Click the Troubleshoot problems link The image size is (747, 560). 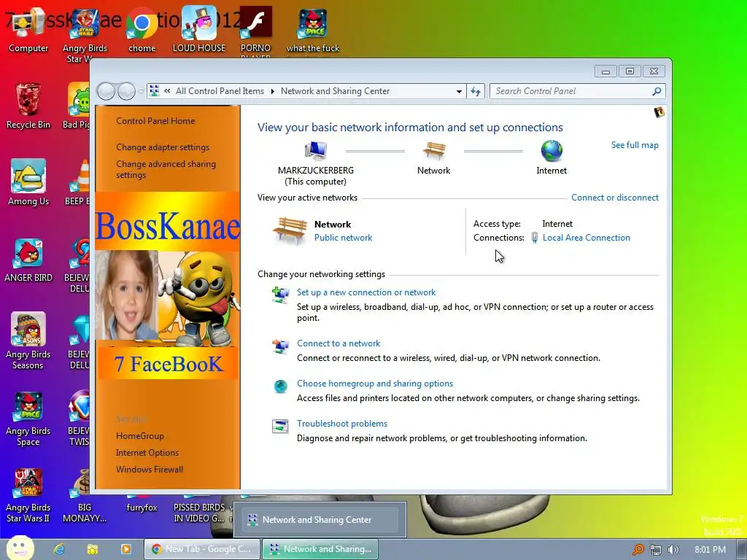coord(341,423)
